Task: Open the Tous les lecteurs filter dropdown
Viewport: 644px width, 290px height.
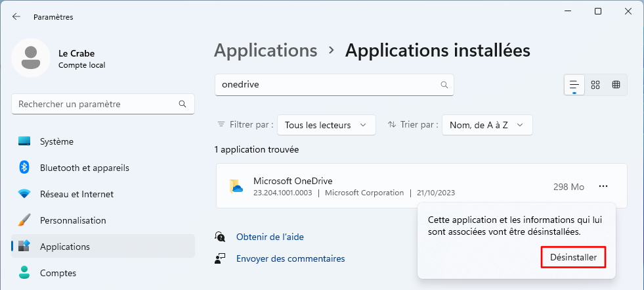Action: (x=326, y=125)
